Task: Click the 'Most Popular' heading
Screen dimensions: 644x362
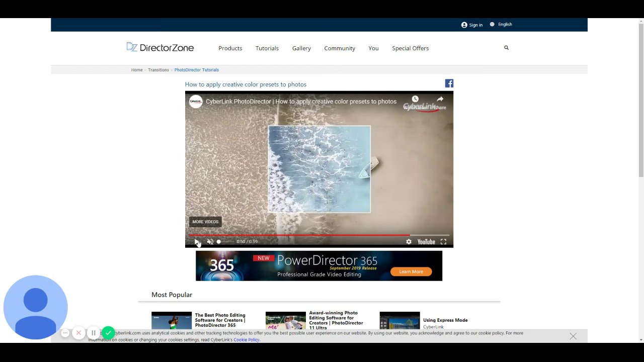Action: (172, 295)
